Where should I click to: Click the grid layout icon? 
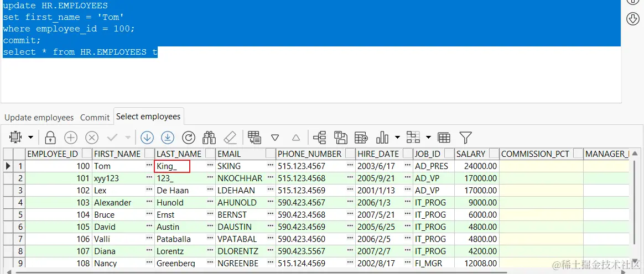click(x=413, y=138)
